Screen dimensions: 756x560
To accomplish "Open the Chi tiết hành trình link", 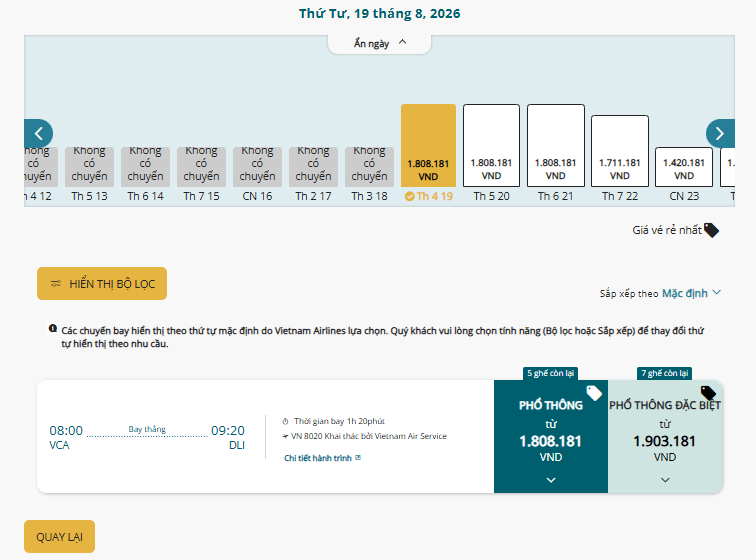I will 322,458.
